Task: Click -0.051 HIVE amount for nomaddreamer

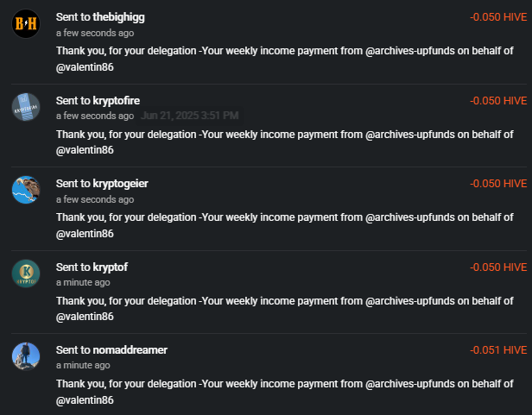Action: click(x=498, y=350)
